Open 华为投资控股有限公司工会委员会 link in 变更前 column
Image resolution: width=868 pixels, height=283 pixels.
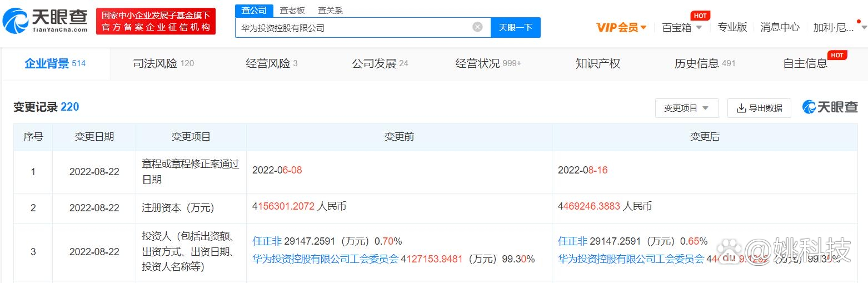click(326, 259)
